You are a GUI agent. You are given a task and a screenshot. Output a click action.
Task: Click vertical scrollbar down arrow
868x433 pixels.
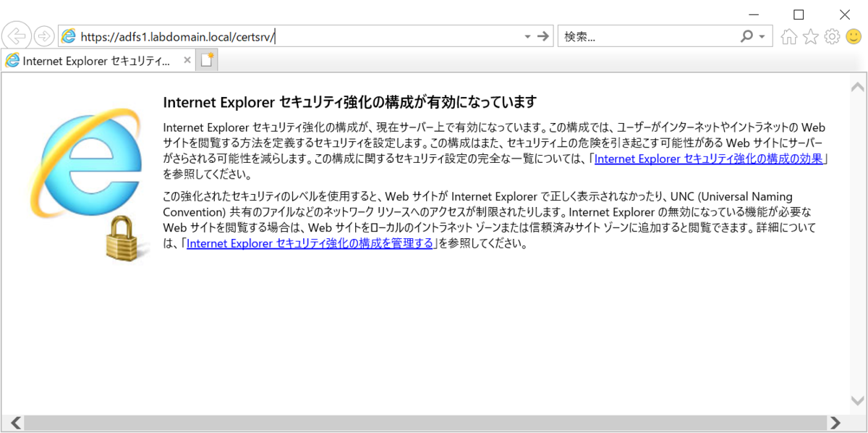858,400
